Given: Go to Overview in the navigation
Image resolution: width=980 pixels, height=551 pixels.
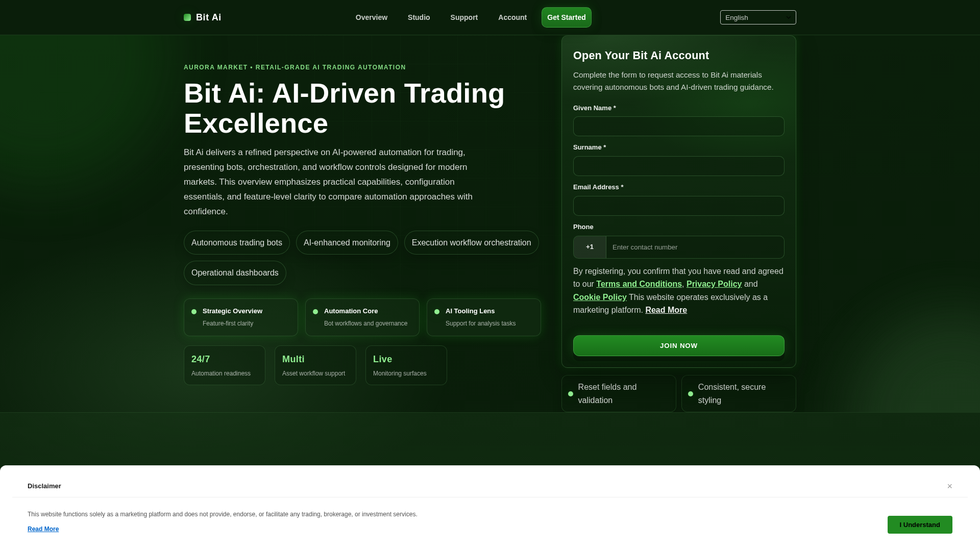Looking at the screenshot, I should pos(372,17).
